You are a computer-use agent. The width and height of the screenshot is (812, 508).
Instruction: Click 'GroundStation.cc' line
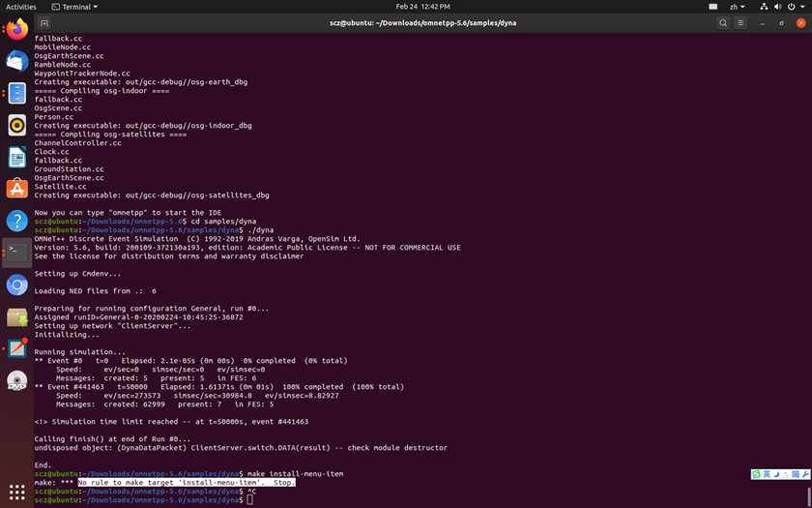pos(69,169)
